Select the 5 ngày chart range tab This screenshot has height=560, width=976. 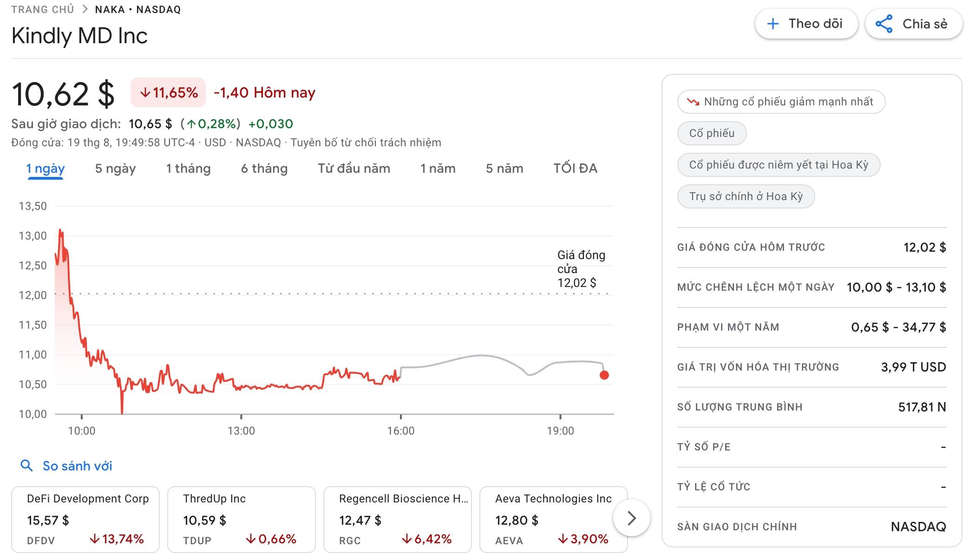point(115,169)
